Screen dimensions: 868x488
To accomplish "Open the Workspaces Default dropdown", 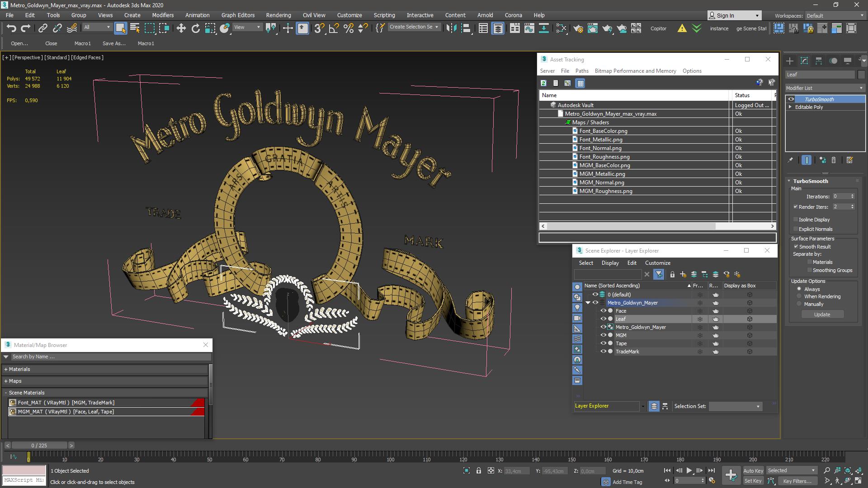I will coord(835,16).
